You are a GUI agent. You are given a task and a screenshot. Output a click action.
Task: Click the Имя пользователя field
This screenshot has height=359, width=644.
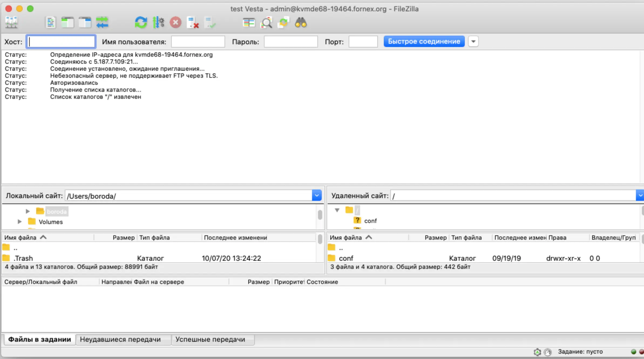(198, 42)
